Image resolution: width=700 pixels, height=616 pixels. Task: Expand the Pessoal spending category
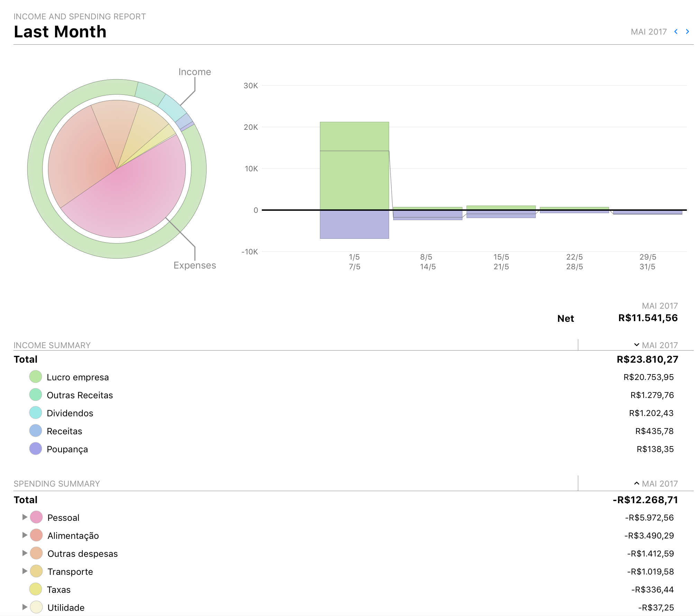click(x=25, y=517)
